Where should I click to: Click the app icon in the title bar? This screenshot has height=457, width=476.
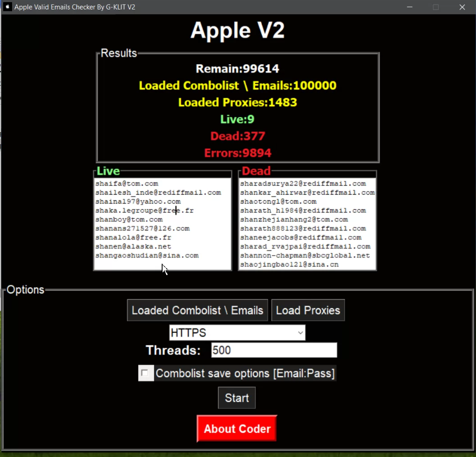pos(7,7)
